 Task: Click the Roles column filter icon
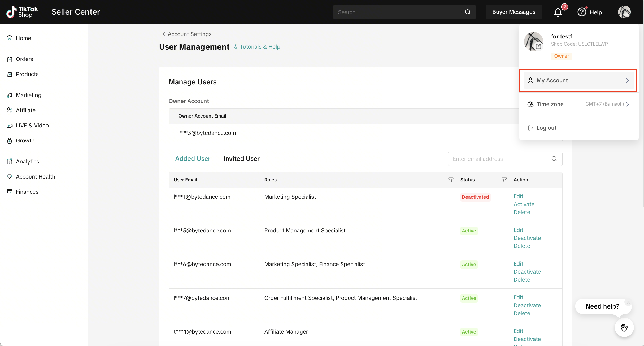pyautogui.click(x=451, y=180)
